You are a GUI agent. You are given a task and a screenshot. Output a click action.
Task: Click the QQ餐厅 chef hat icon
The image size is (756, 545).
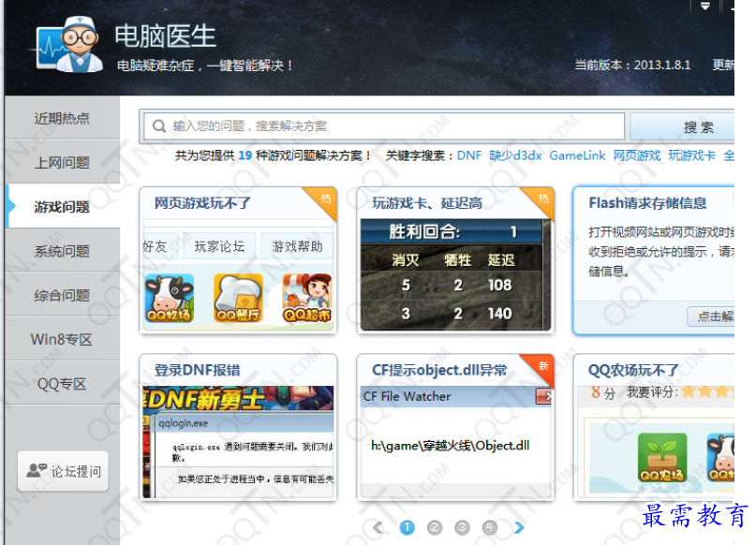tap(238, 299)
